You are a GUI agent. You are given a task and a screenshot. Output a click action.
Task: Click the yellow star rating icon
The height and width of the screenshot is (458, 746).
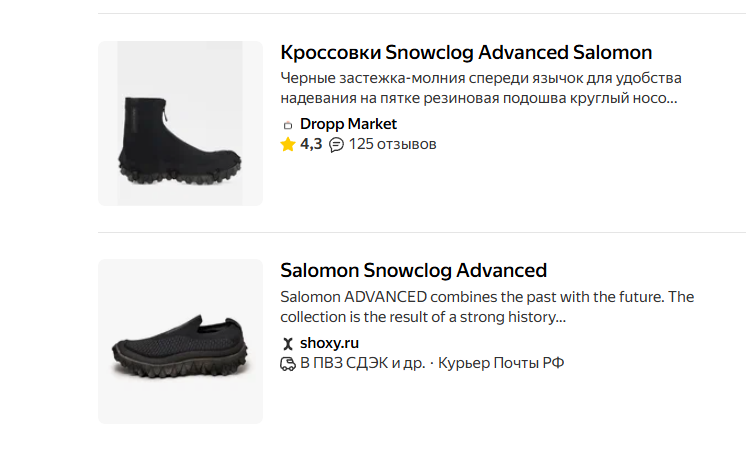pos(288,144)
